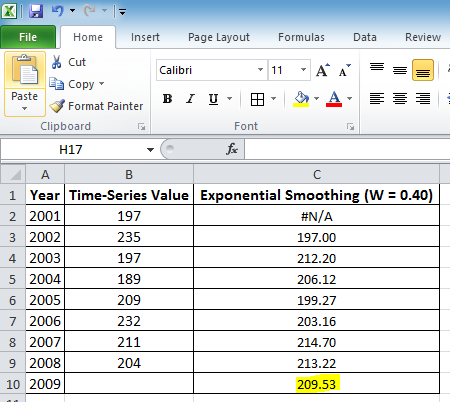450x402 pixels.
Task: Click the Paste button
Action: 25,84
